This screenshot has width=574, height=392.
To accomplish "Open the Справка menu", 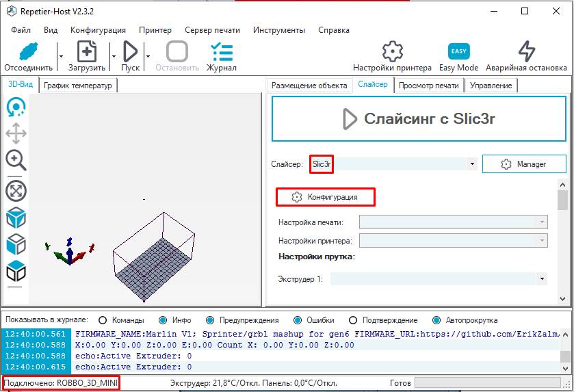I will tap(333, 30).
